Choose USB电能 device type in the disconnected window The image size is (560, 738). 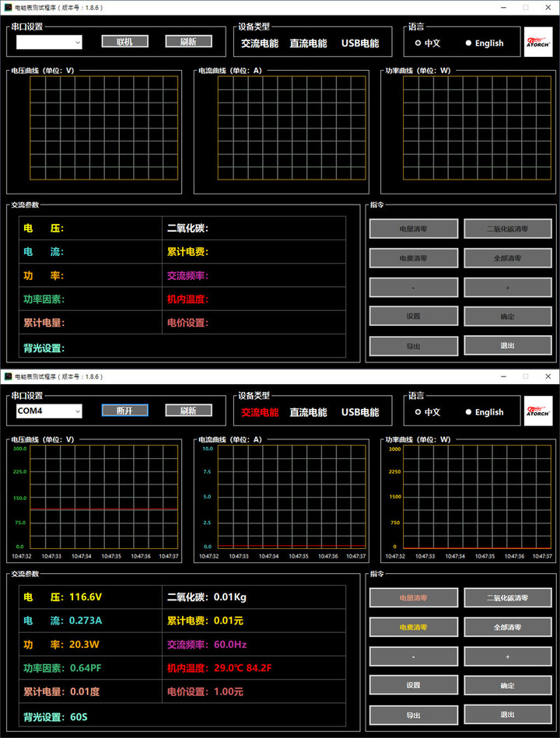click(x=360, y=44)
